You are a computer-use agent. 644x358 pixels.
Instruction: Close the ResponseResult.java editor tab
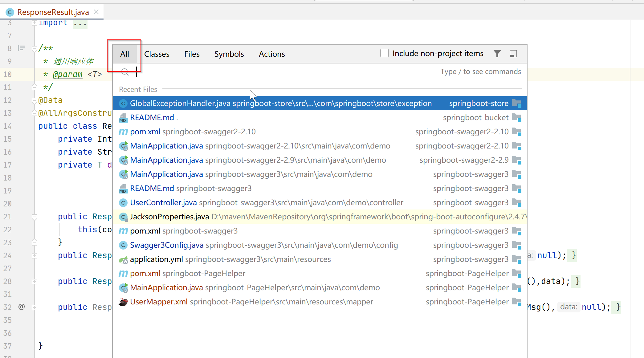(96, 12)
